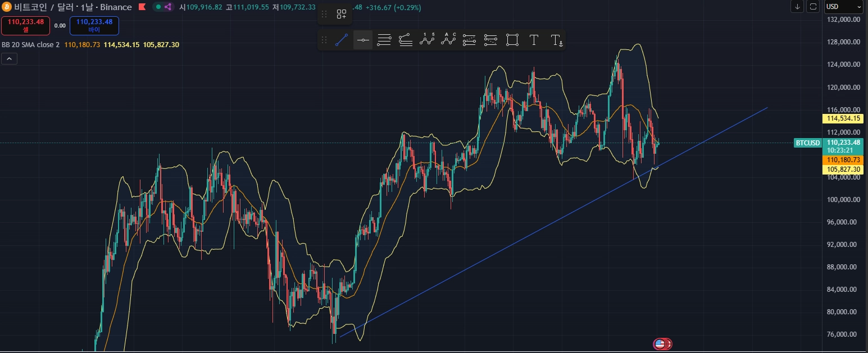The height and width of the screenshot is (353, 868).
Task: Toggle the green market status dot
Action: 158,7
